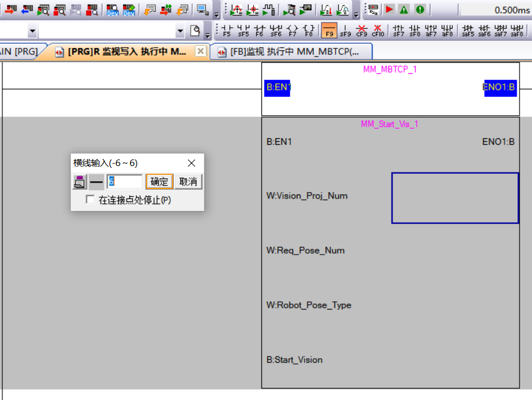Insert falling pulse branch aF8

[x=447, y=31]
